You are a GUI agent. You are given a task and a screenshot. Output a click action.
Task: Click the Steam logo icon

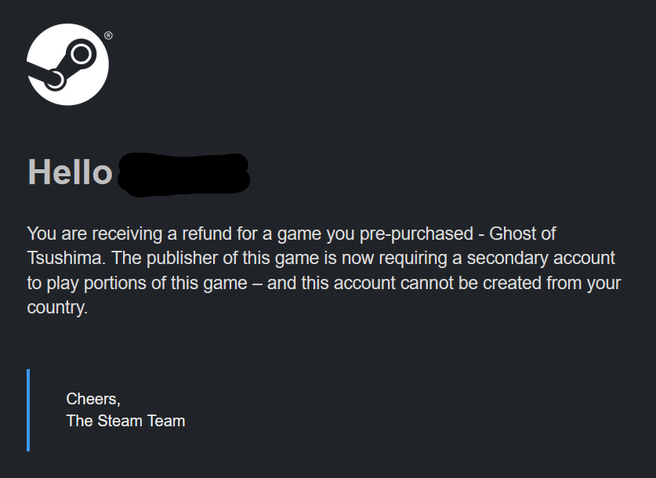(x=67, y=65)
